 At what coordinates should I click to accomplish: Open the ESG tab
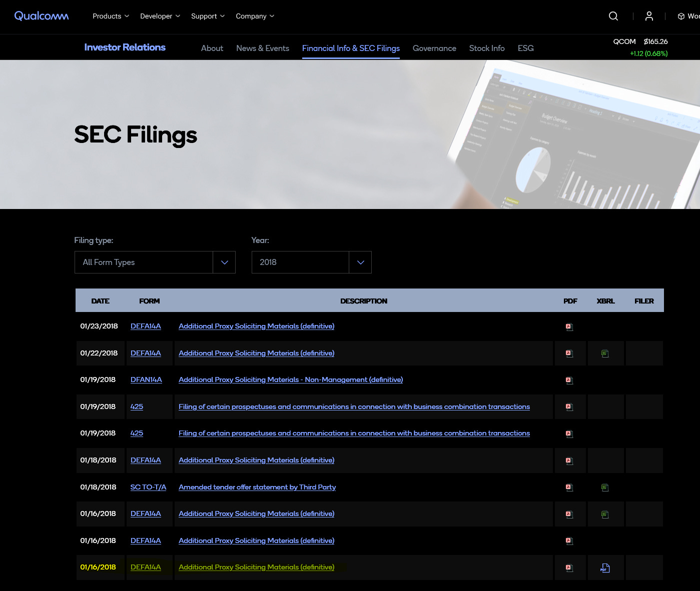(x=525, y=48)
